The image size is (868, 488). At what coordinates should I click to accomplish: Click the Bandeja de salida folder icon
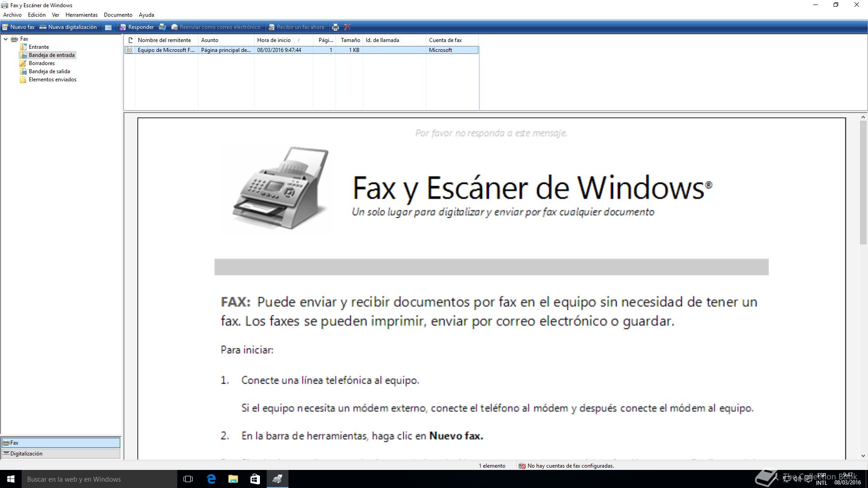tap(23, 71)
